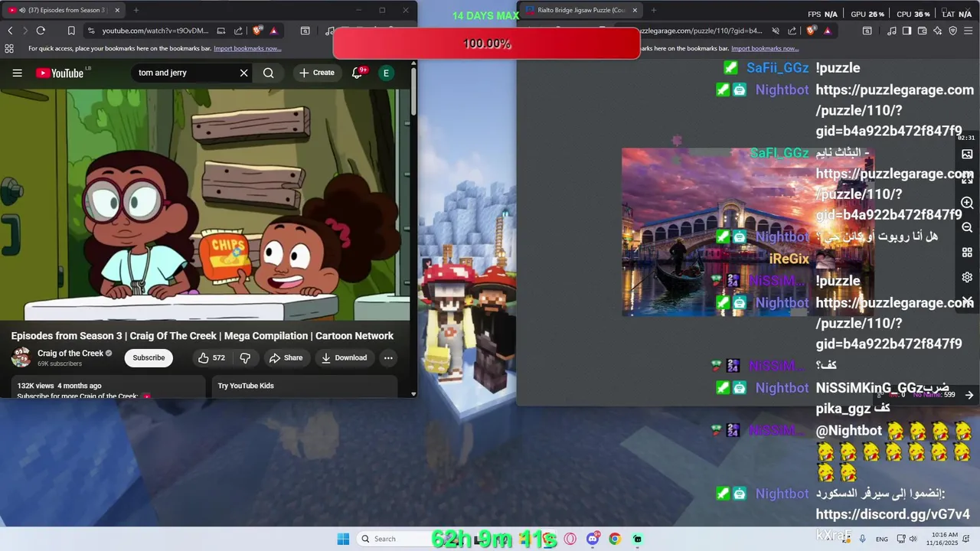Arrange puzzle pieces with the grid button

click(967, 253)
